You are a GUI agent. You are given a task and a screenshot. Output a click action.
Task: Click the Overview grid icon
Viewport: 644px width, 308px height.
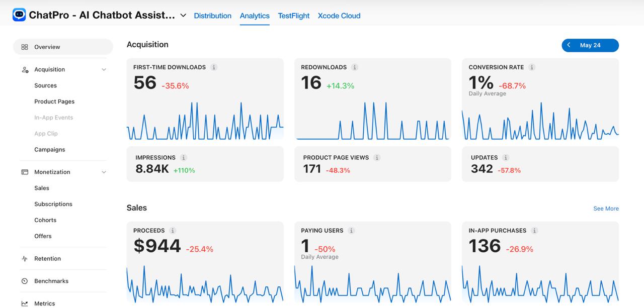click(25, 47)
